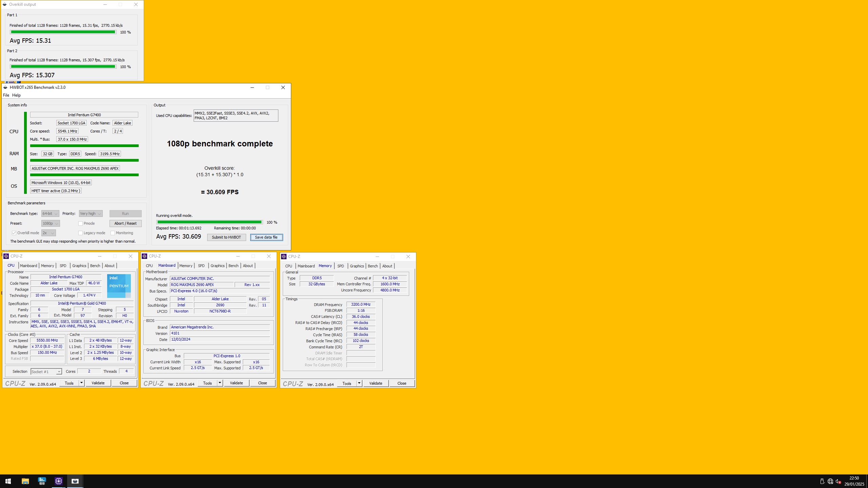
Task: Enable the Pmode checkbox
Action: click(80, 223)
